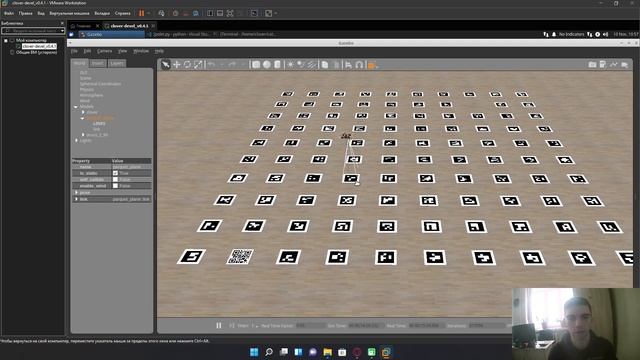Activate Gazebo's selection mode arrow tool
The width and height of the screenshot is (640, 360).
click(165, 64)
